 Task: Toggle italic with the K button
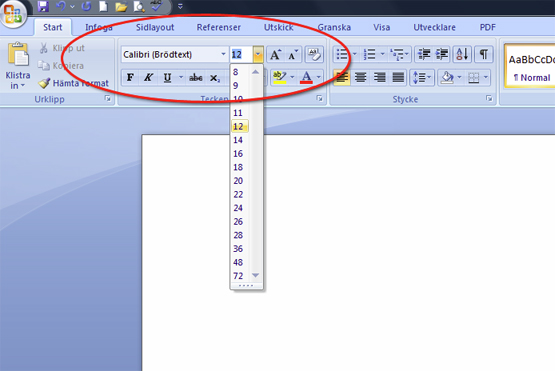click(148, 77)
